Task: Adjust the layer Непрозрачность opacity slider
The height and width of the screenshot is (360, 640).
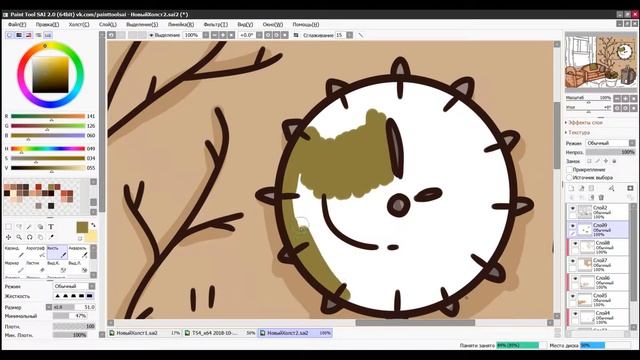Action: [x=611, y=152]
